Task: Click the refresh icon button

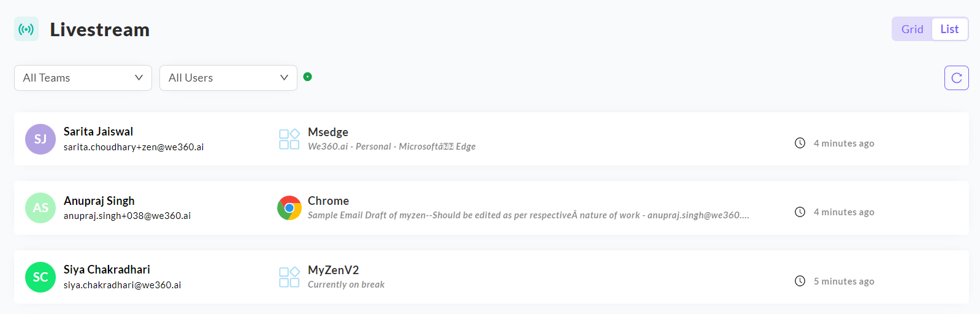Action: pyautogui.click(x=956, y=78)
